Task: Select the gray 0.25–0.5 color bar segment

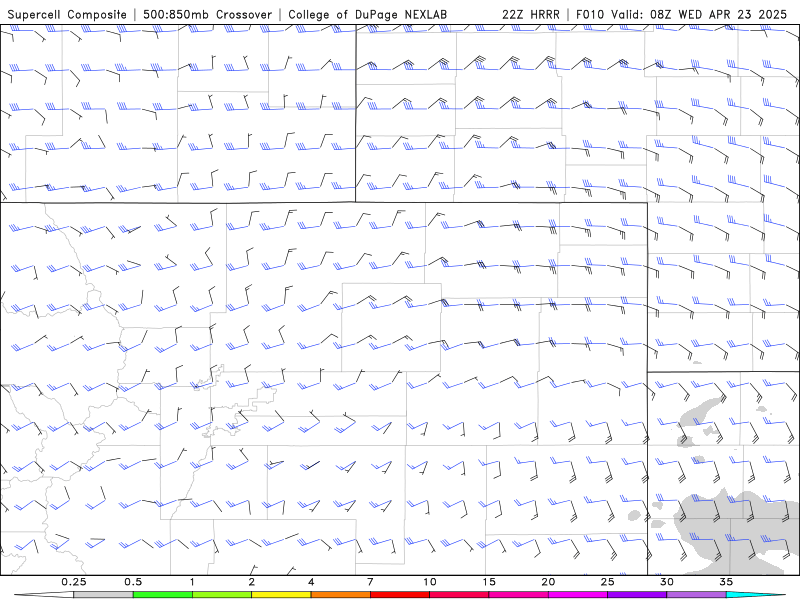Action: pos(103,595)
